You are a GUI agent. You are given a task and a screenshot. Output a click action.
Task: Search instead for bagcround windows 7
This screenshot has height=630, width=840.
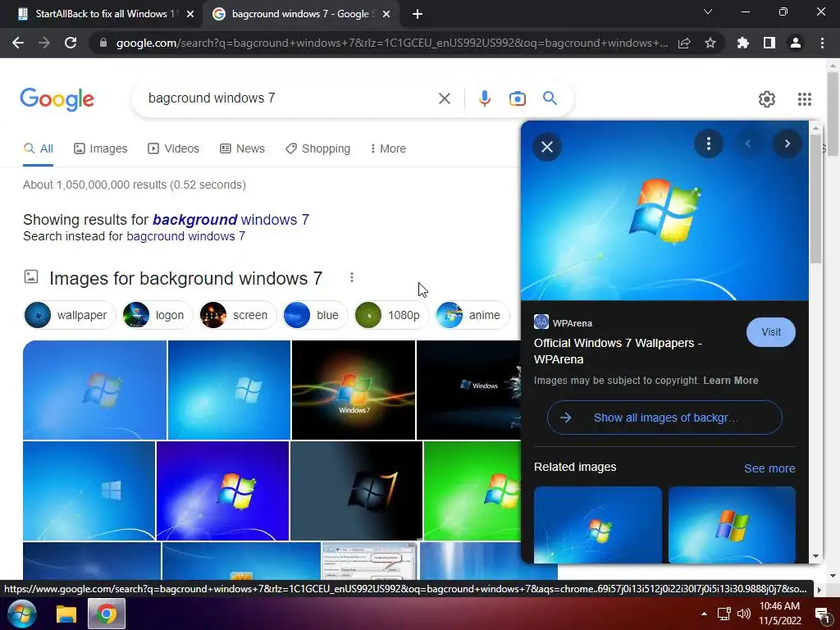(x=186, y=236)
